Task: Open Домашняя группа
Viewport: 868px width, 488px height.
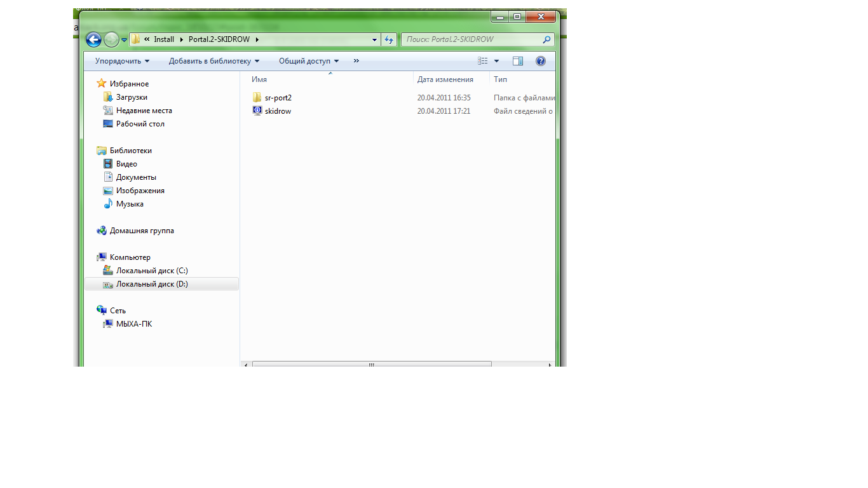Action: (x=142, y=231)
